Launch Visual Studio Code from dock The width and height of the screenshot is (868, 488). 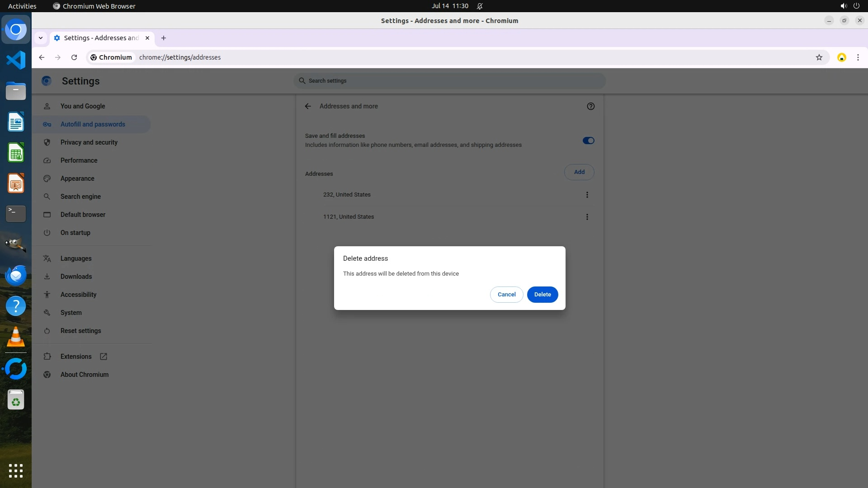16,60
